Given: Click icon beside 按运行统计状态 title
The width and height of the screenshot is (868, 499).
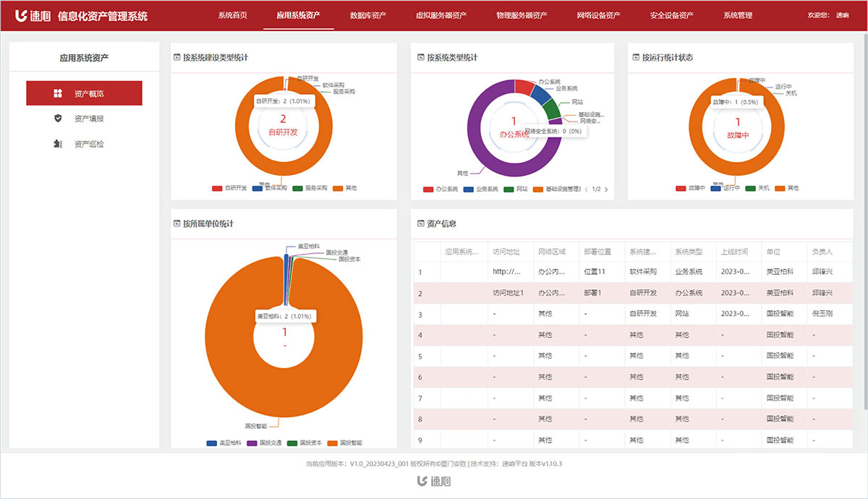Looking at the screenshot, I should (x=636, y=57).
